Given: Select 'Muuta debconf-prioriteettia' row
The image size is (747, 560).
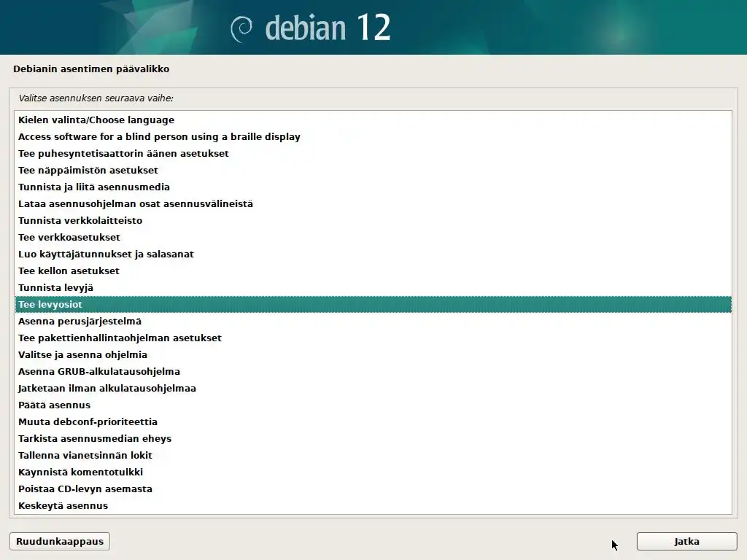Looking at the screenshot, I should click(373, 422).
